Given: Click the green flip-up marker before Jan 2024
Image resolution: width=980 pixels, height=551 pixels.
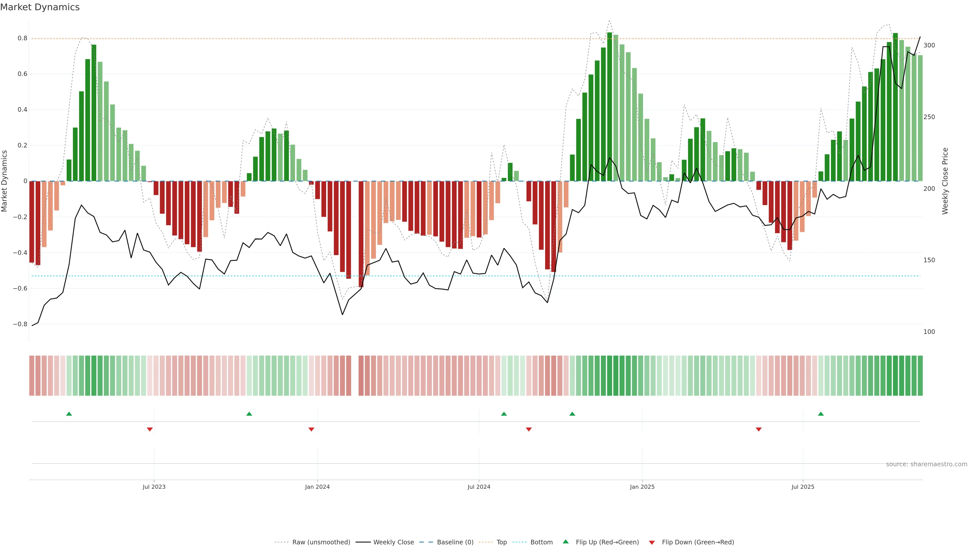Looking at the screenshot, I should point(249,414).
